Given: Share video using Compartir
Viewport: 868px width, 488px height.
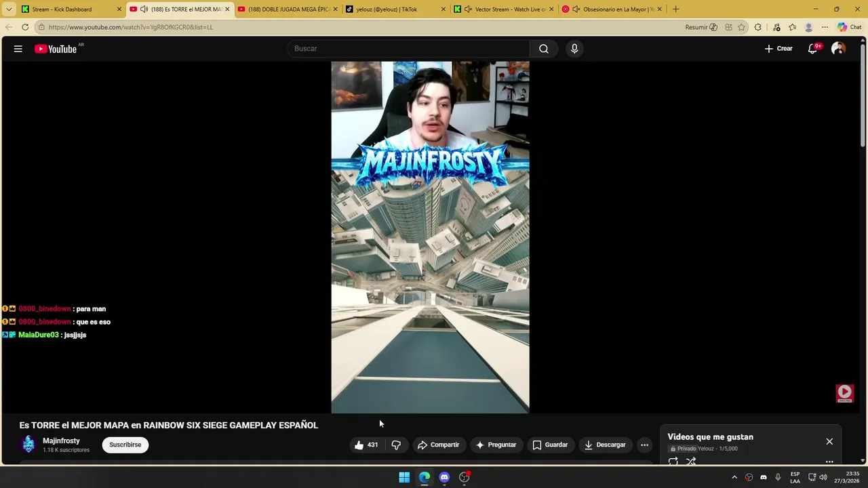Looking at the screenshot, I should [x=439, y=445].
